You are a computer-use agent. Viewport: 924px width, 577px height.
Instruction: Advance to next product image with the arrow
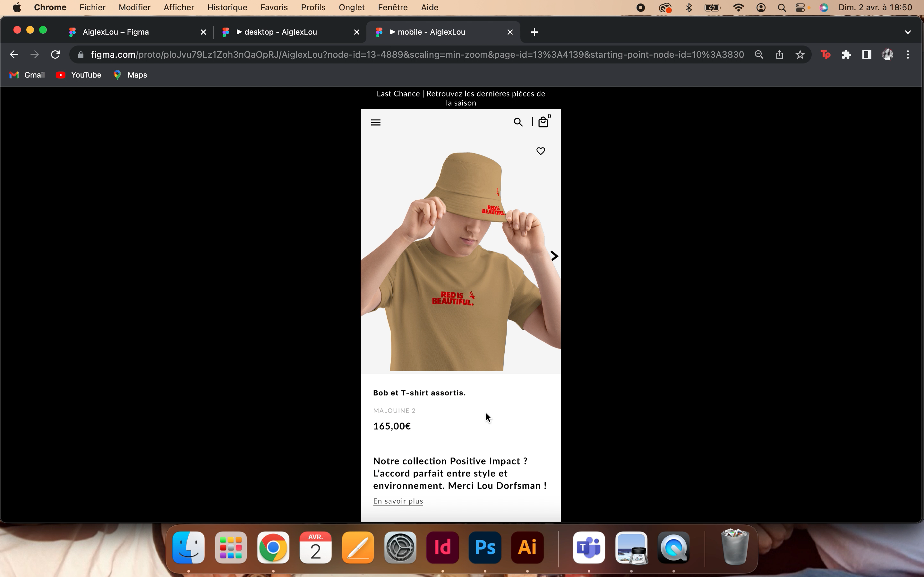point(554,256)
